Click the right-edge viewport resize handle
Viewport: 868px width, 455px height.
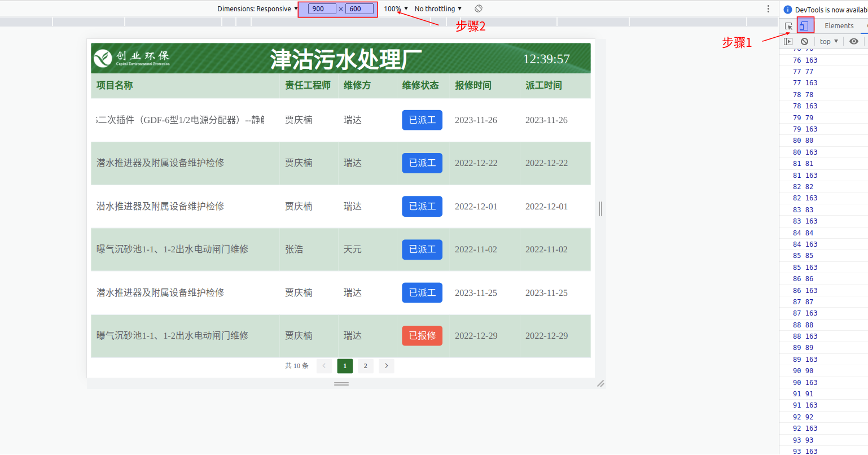click(x=600, y=209)
